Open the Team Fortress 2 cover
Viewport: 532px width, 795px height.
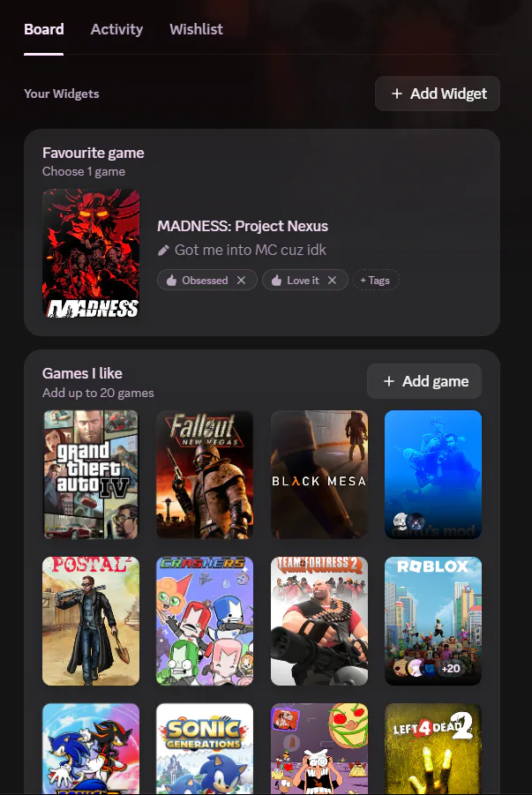pyautogui.click(x=319, y=621)
